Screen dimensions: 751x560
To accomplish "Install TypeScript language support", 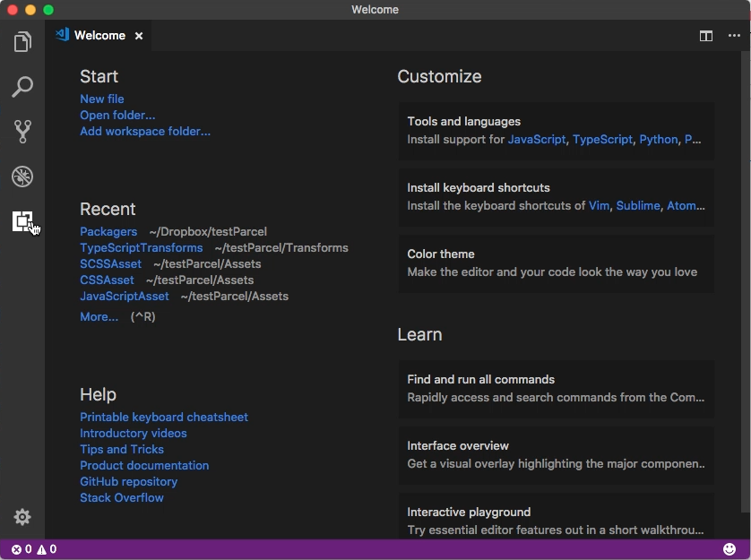I will pyautogui.click(x=602, y=140).
